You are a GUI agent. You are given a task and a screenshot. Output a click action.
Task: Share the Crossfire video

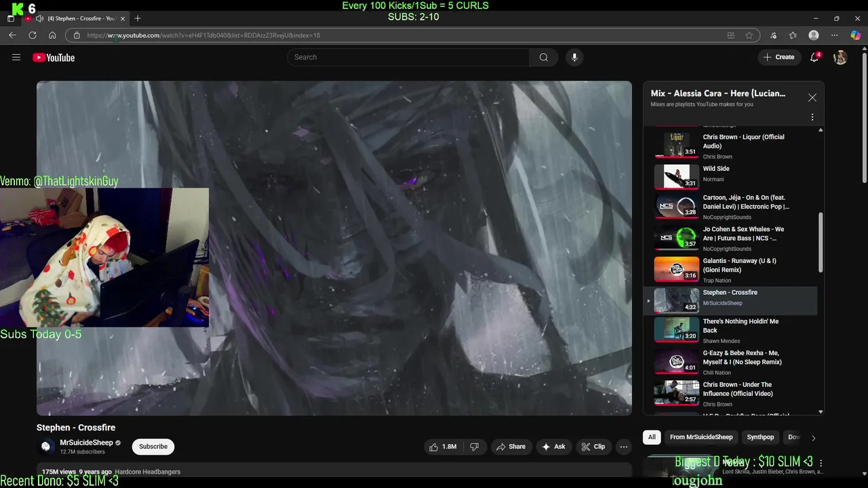(511, 447)
